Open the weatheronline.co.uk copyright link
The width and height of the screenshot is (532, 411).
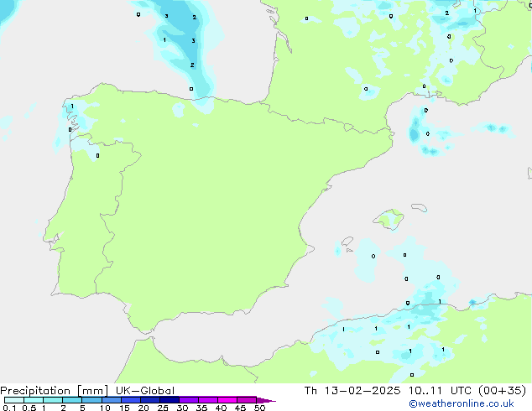[x=462, y=403]
